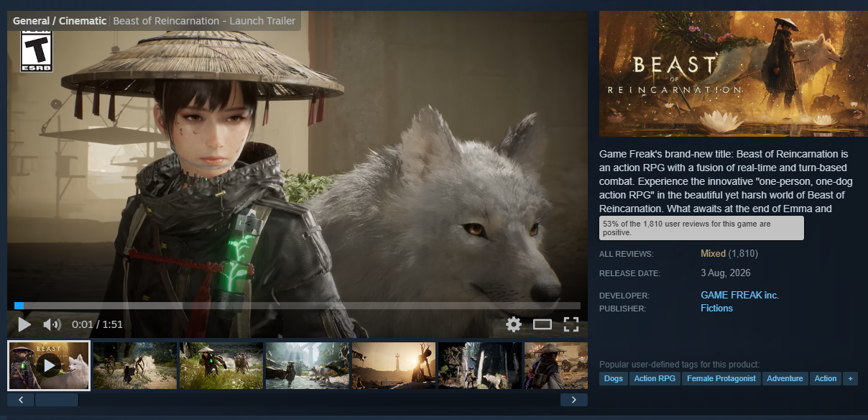868x420 pixels.
Task: Click the thumbnail strip scrollbar handle
Action: tap(57, 400)
